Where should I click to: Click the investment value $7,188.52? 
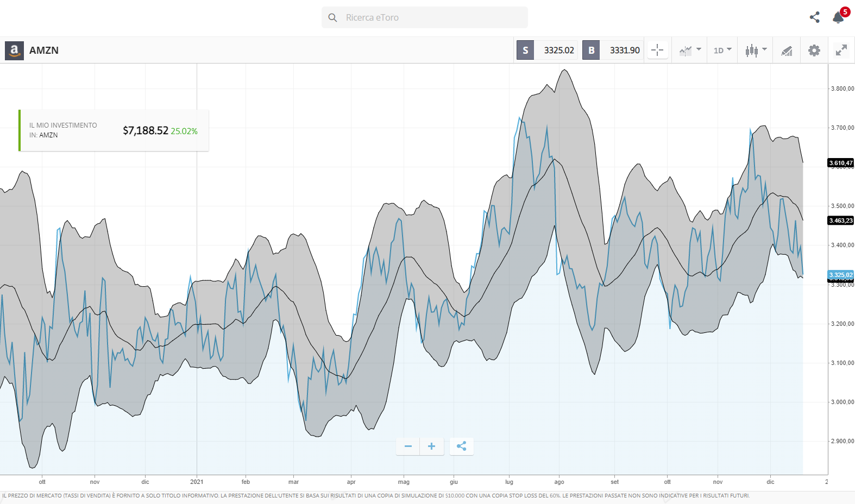click(x=146, y=131)
